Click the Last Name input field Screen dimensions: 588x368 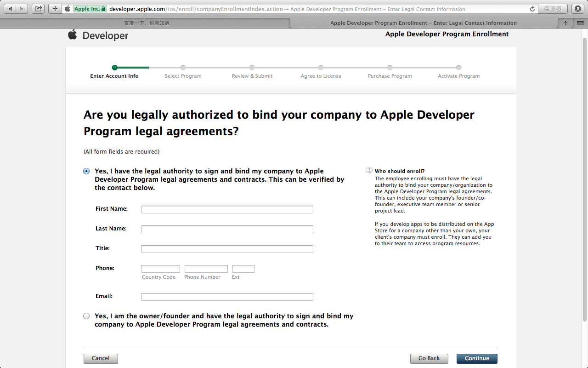point(227,230)
